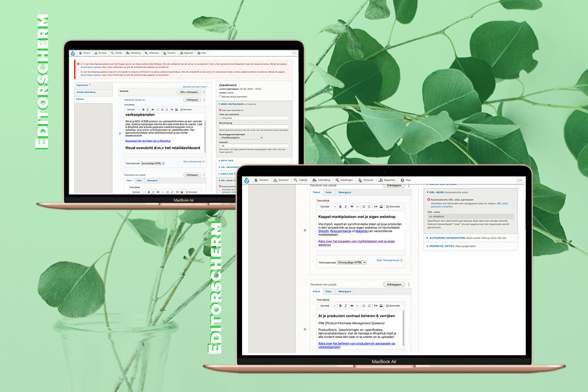This screenshot has height=392, width=588.
Task: Click help icon next to rear 'Over tekstopmaak'
Action: (x=203, y=161)
